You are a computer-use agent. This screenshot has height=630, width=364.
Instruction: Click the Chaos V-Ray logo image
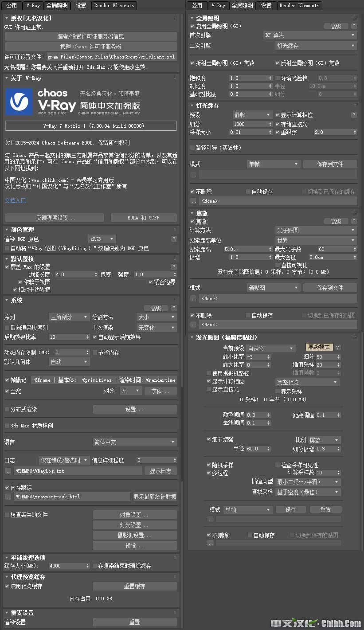point(73,101)
